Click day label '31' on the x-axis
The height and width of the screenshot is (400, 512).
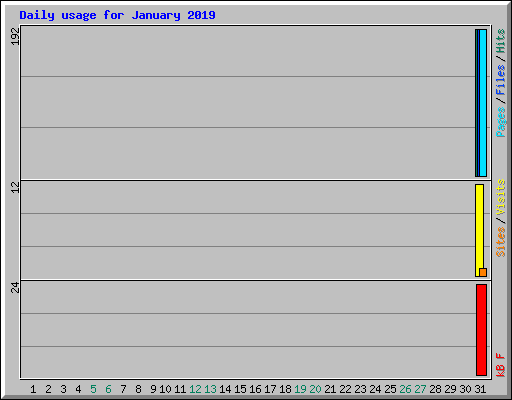(x=480, y=389)
